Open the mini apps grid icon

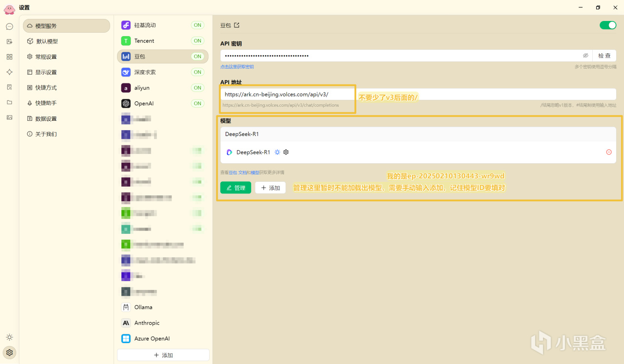[9, 57]
